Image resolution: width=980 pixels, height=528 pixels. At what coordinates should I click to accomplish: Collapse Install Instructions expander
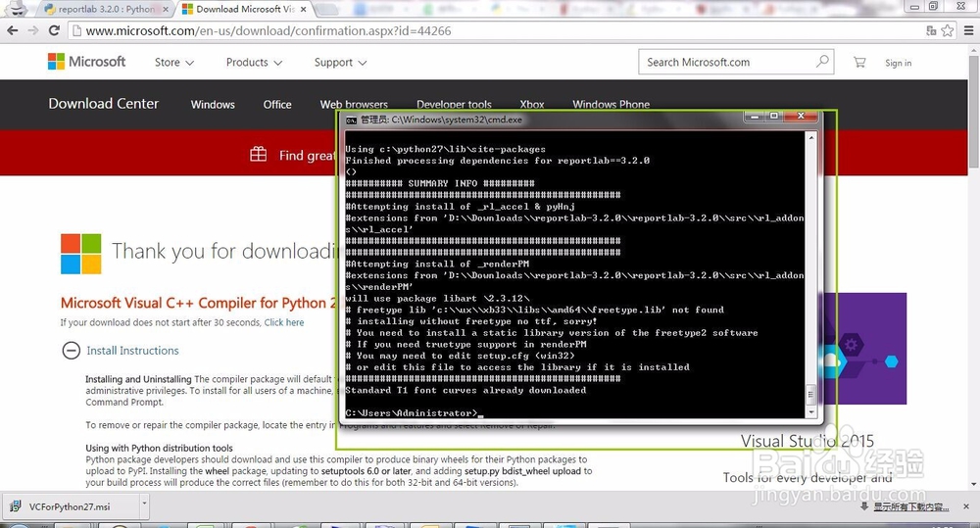(72, 351)
